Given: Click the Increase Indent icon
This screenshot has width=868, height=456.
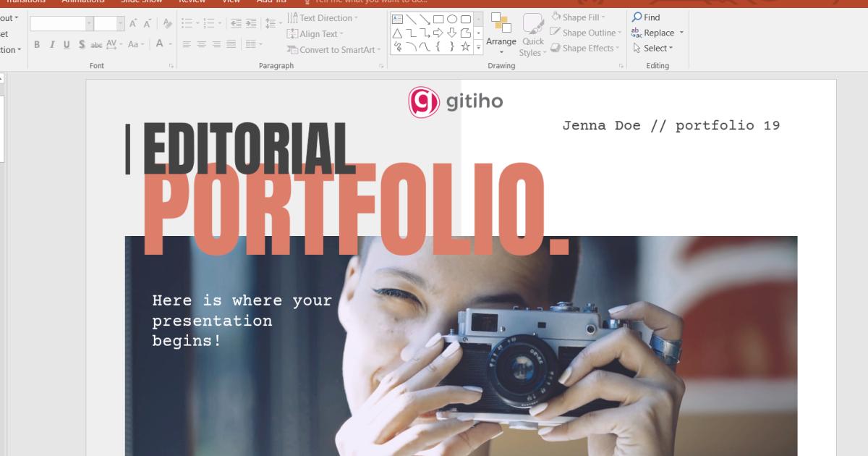Looking at the screenshot, I should (x=251, y=23).
